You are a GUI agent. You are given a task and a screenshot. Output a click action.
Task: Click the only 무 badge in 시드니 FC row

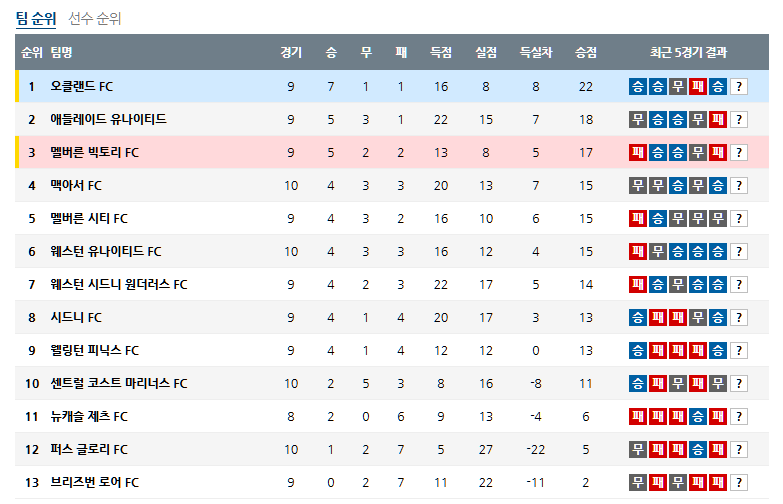[698, 318]
